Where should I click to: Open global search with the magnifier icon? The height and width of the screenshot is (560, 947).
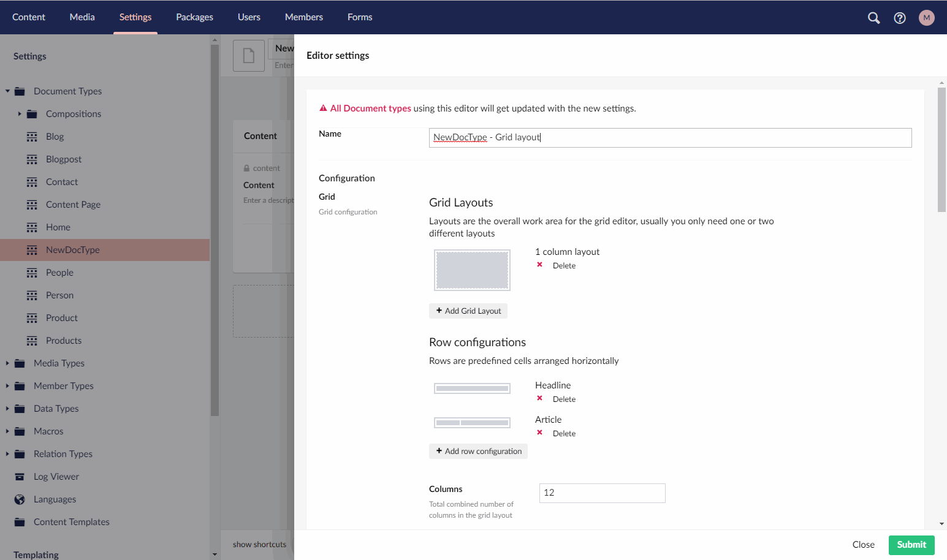(873, 18)
